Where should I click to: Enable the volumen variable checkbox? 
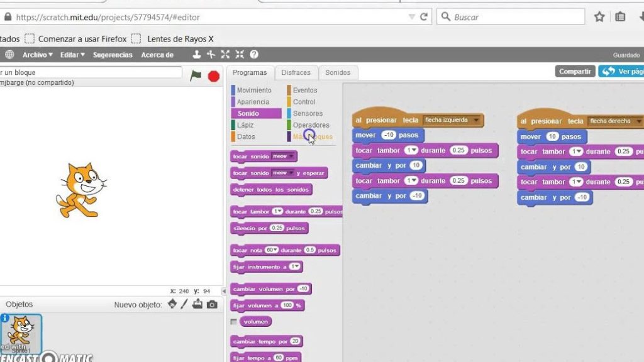click(234, 322)
